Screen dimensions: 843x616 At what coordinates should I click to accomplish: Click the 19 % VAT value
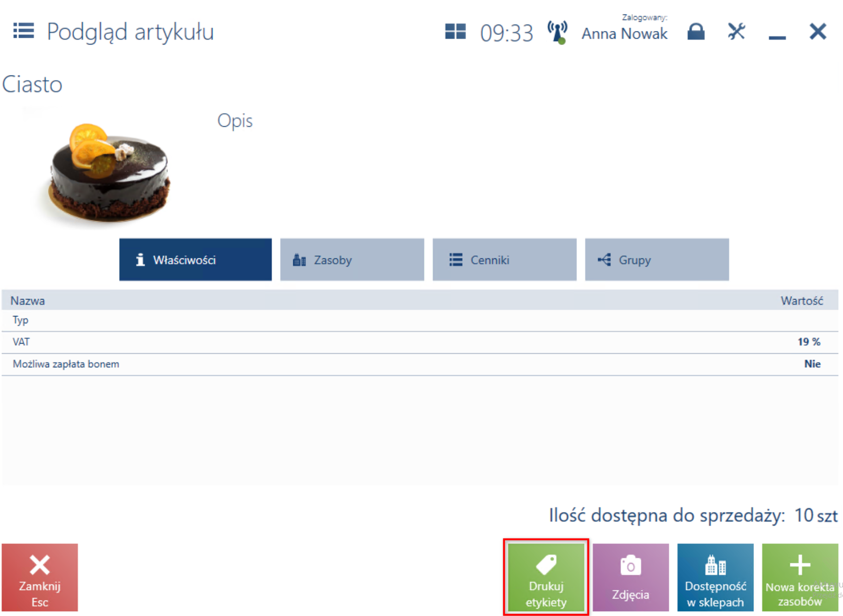809,342
